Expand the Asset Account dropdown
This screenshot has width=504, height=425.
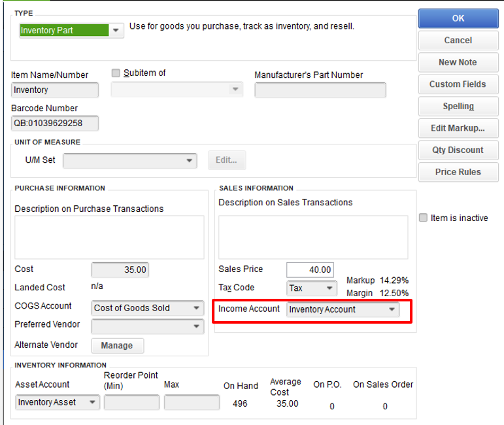tap(93, 402)
